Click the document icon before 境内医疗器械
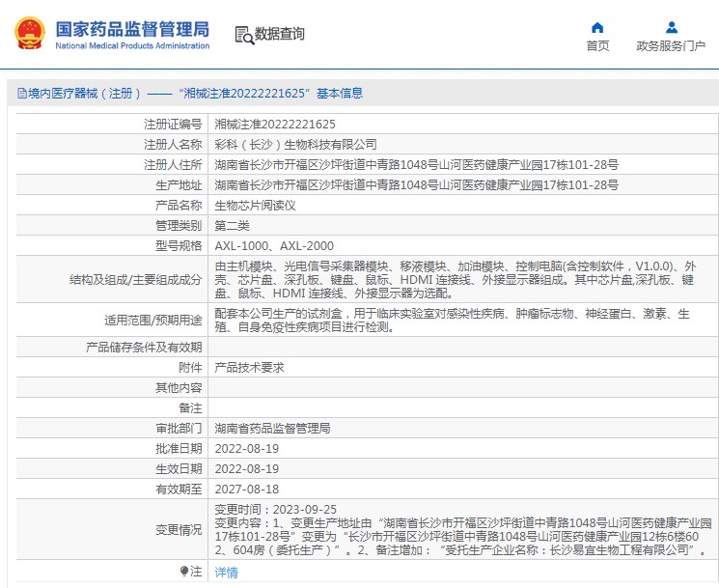 (x=22, y=94)
